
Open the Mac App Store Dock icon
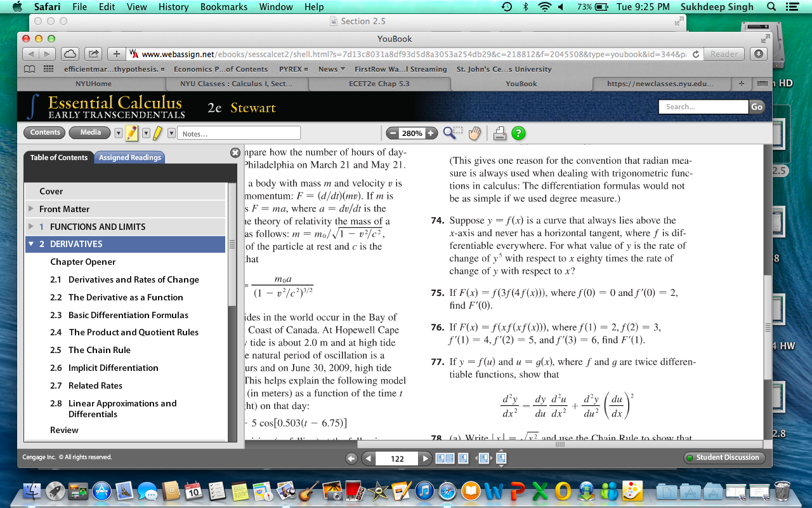101,490
